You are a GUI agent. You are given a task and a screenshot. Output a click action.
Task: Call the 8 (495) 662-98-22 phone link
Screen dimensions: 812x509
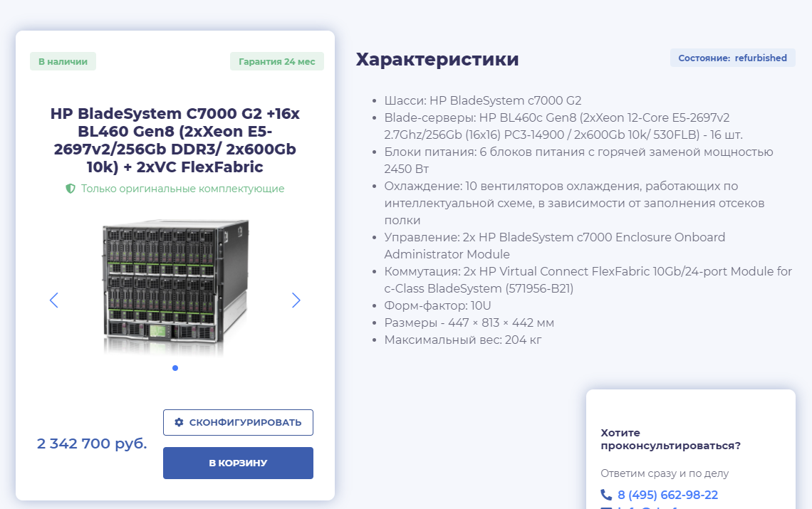(667, 495)
